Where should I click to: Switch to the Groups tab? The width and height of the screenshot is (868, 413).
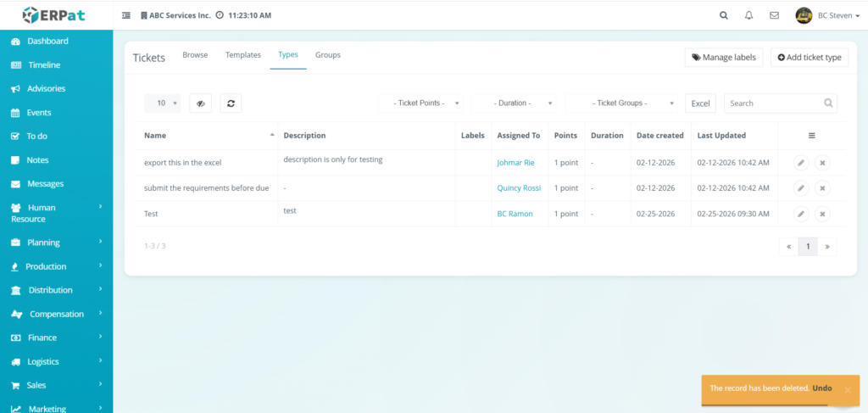pos(328,55)
